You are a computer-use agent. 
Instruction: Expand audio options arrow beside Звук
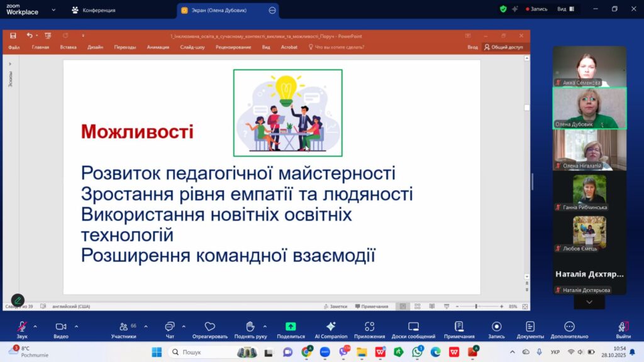pos(35,327)
